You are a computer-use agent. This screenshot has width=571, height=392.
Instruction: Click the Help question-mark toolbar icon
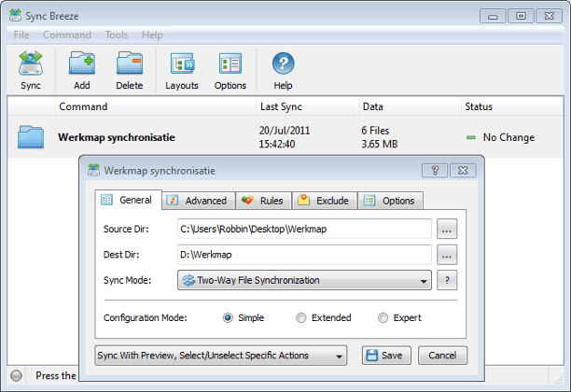point(283,63)
